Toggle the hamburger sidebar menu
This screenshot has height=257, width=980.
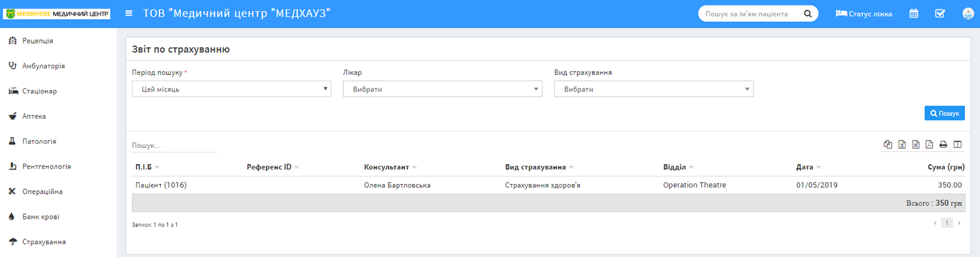click(129, 14)
